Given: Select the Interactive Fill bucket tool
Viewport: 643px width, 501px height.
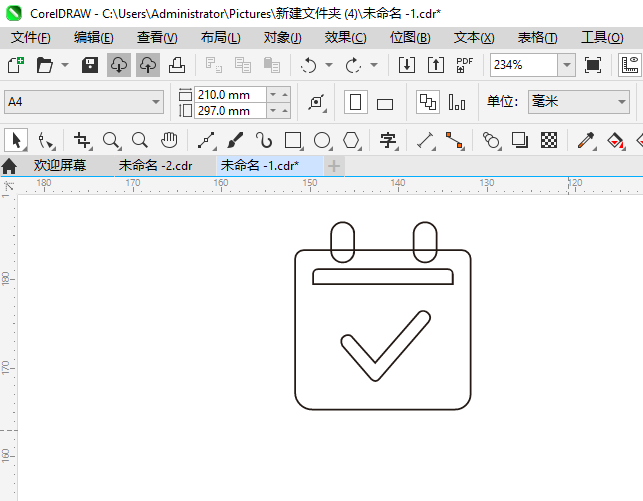Looking at the screenshot, I should [616, 141].
